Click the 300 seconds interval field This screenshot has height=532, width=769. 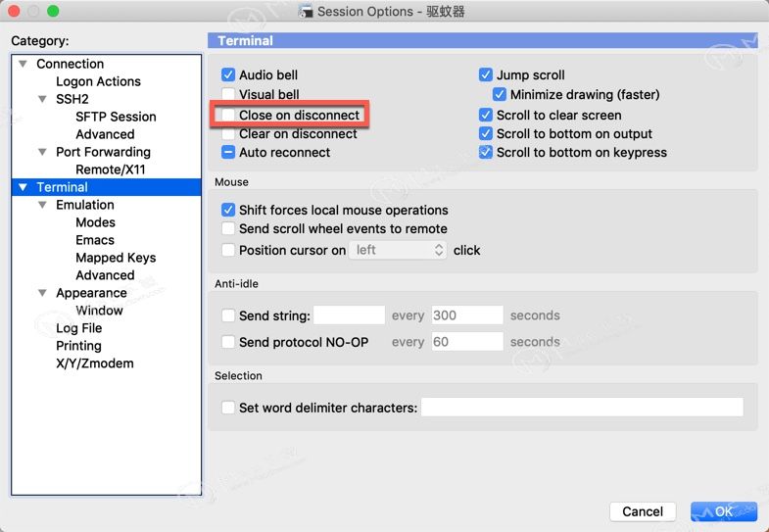point(467,315)
